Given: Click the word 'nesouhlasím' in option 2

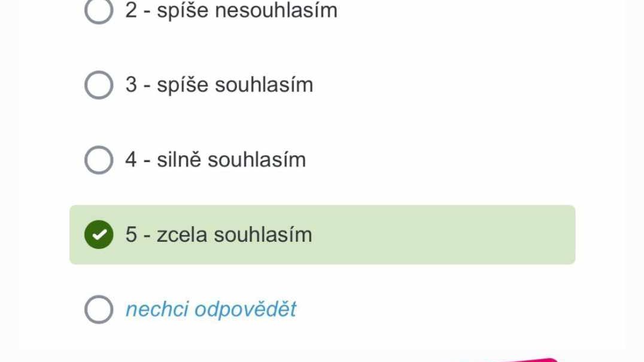Looking at the screenshot, I should pos(276,10).
